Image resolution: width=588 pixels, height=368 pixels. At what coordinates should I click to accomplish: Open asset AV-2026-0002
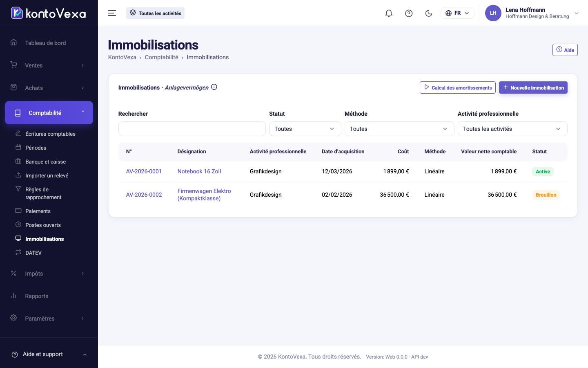[x=144, y=195]
